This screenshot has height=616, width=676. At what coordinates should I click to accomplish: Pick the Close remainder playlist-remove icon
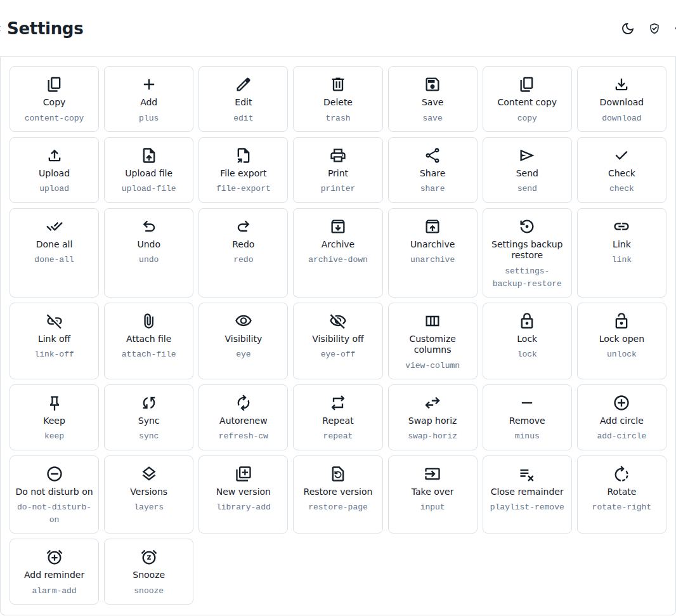click(527, 475)
